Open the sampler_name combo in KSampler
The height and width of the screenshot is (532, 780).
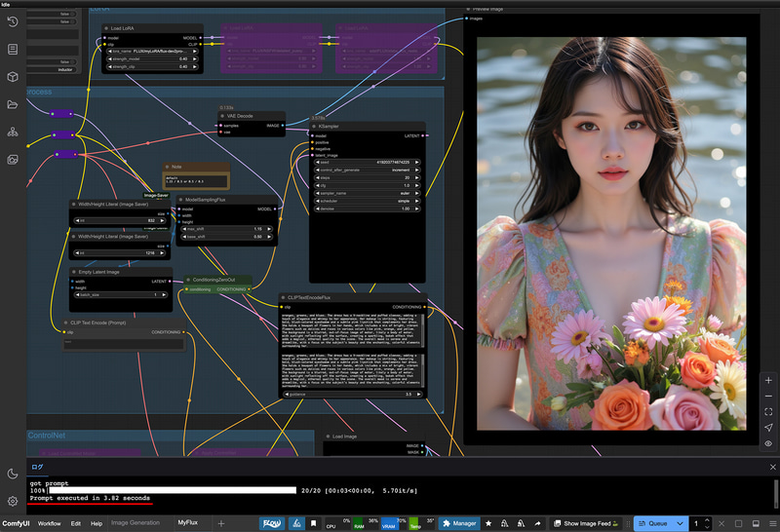(368, 193)
